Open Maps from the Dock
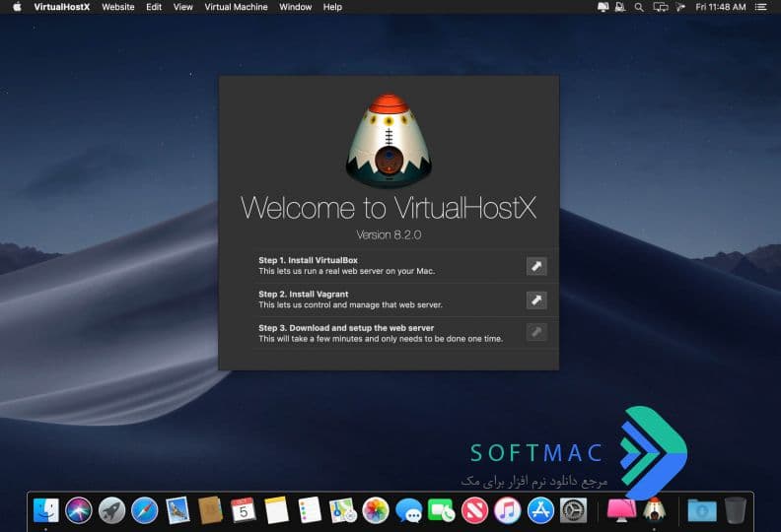Image resolution: width=781 pixels, height=532 pixels. point(343,510)
